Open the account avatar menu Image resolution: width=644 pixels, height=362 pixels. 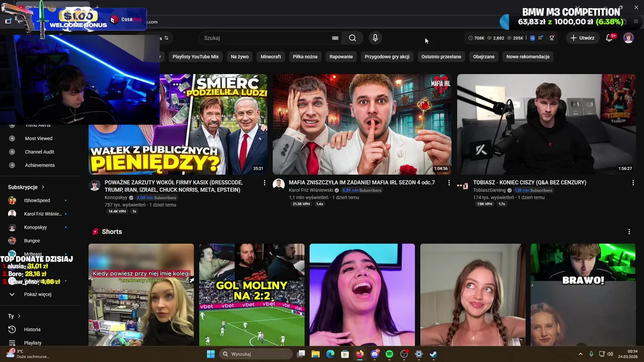coord(628,38)
